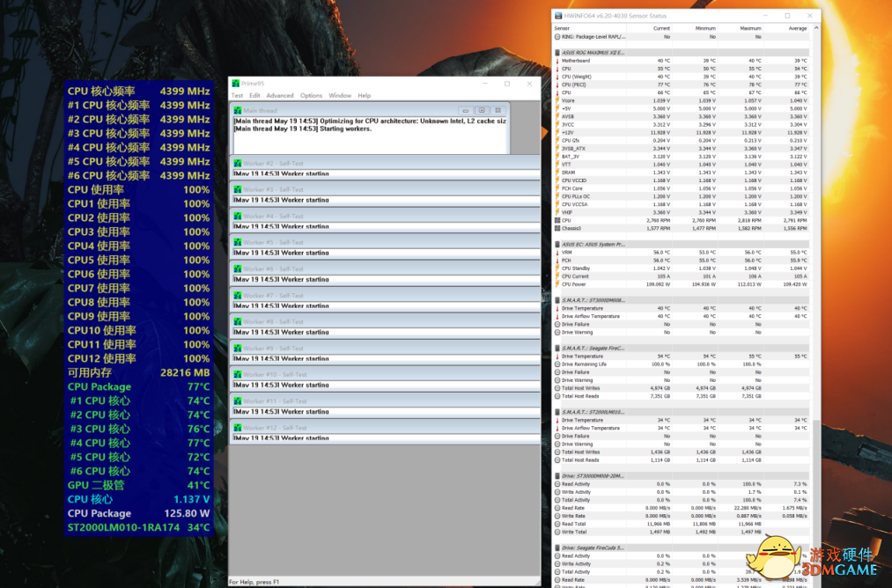This screenshot has width=892, height=588.
Task: Open the Options menu in Prime95
Action: click(x=311, y=96)
